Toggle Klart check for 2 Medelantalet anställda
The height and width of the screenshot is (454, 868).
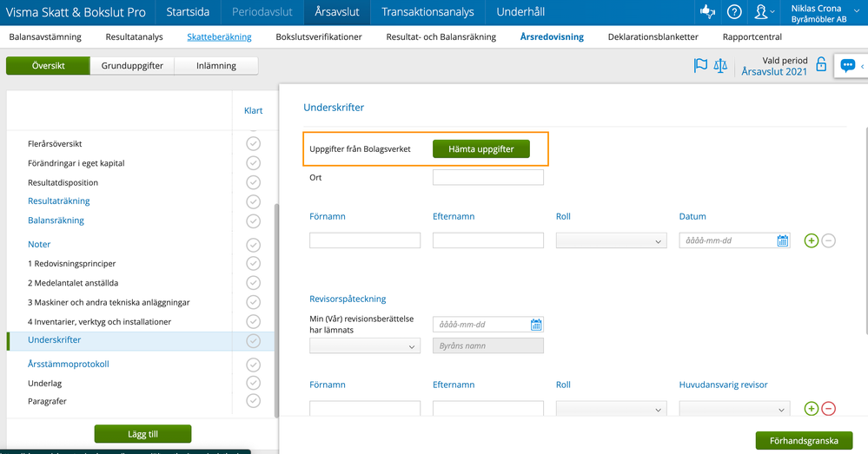[x=253, y=283]
